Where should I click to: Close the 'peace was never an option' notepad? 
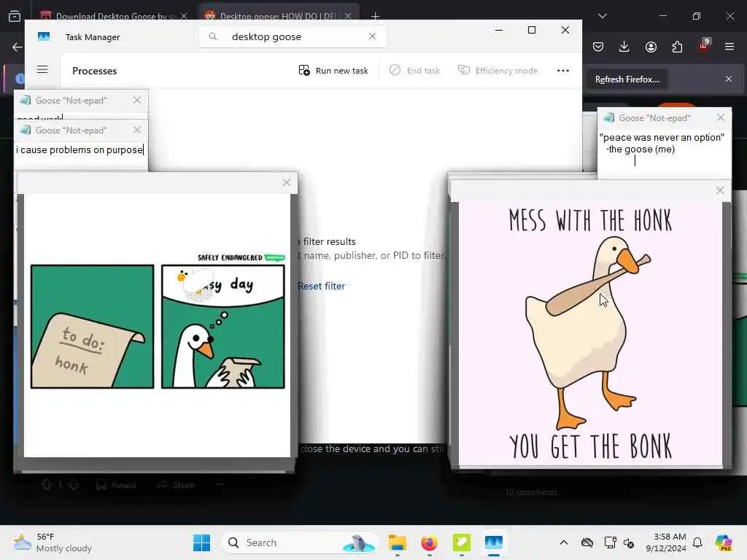coord(720,117)
